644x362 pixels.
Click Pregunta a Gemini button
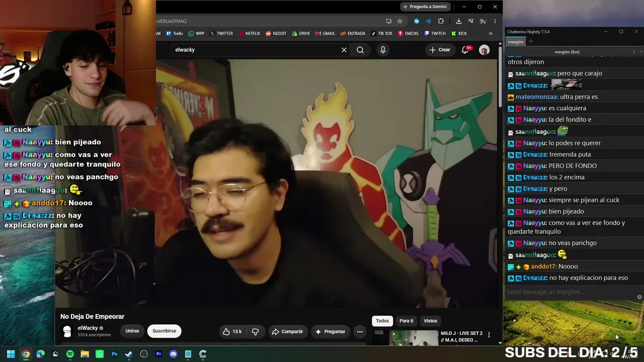[425, 7]
